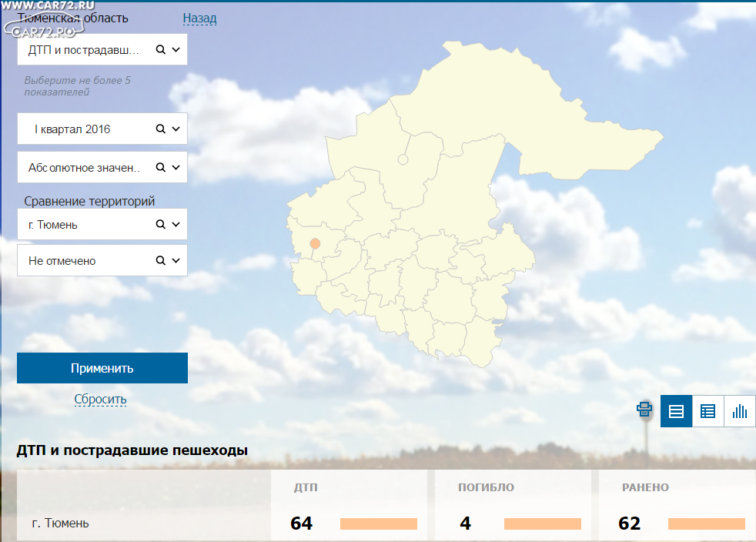Click the Не отмечено text field

[x=102, y=260]
